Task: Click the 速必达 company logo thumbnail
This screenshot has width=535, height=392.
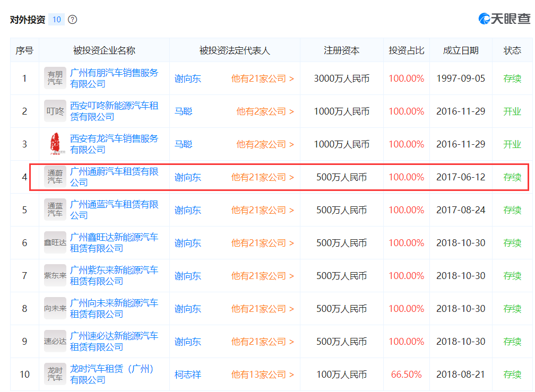Action: (x=55, y=341)
